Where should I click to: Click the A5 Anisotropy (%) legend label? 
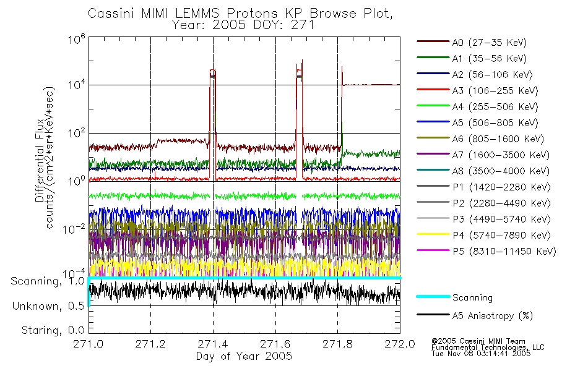(493, 316)
